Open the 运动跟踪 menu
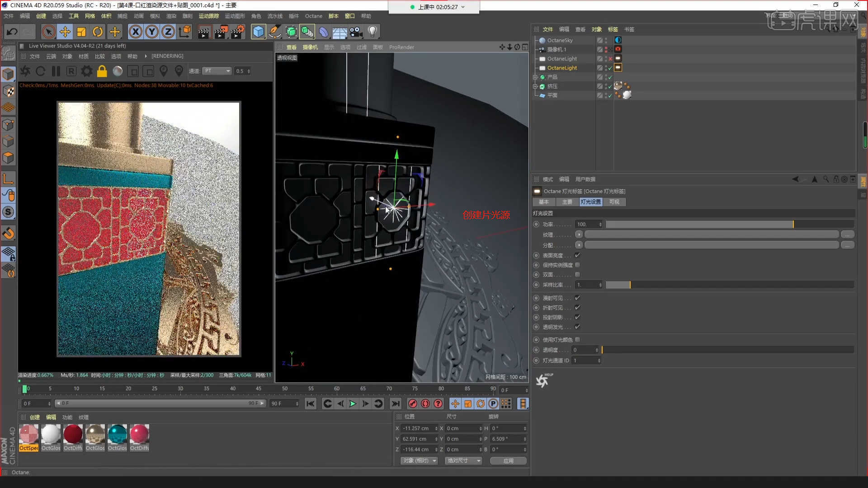This screenshot has width=868, height=488. [209, 16]
